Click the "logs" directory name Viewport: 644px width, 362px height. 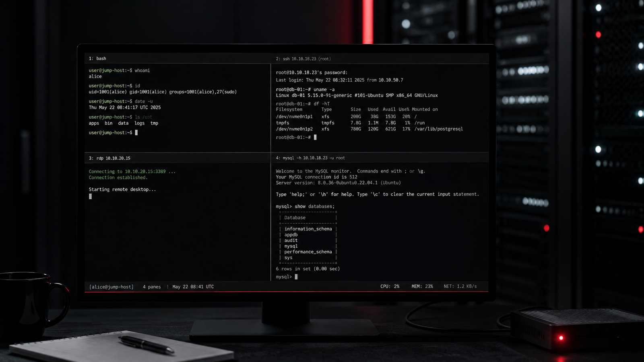pyautogui.click(x=140, y=123)
